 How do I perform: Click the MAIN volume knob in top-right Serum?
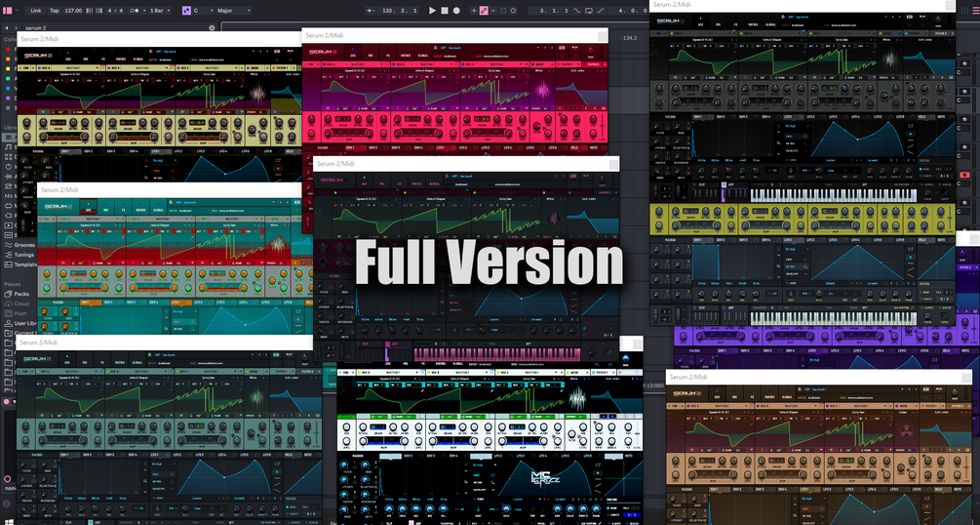click(938, 20)
